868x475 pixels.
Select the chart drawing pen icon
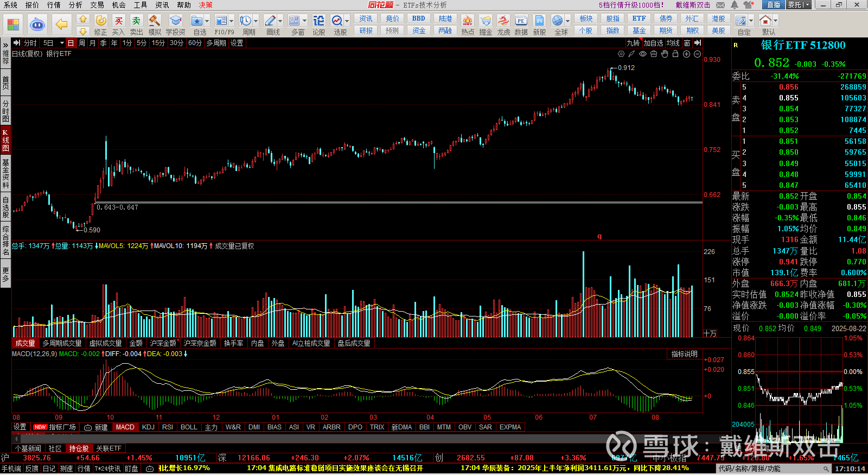pos(632,54)
